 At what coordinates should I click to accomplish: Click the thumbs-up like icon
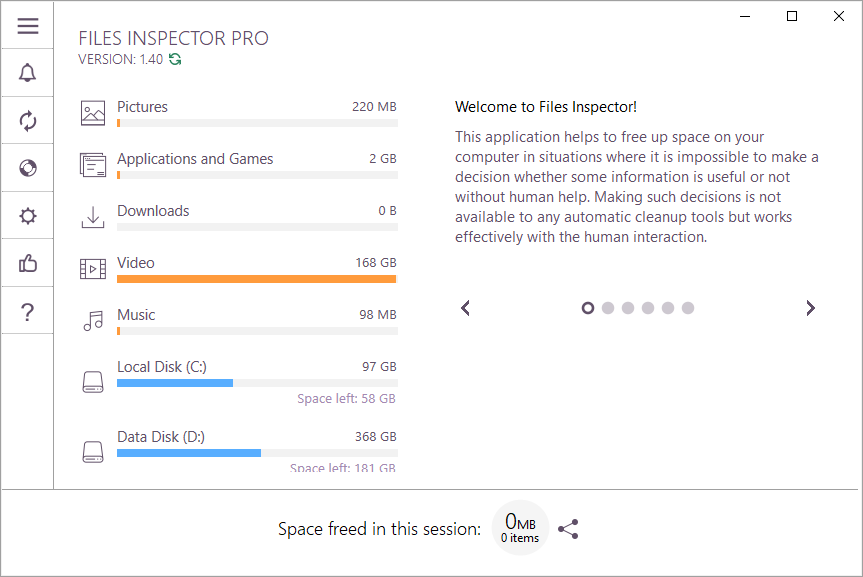tap(28, 263)
